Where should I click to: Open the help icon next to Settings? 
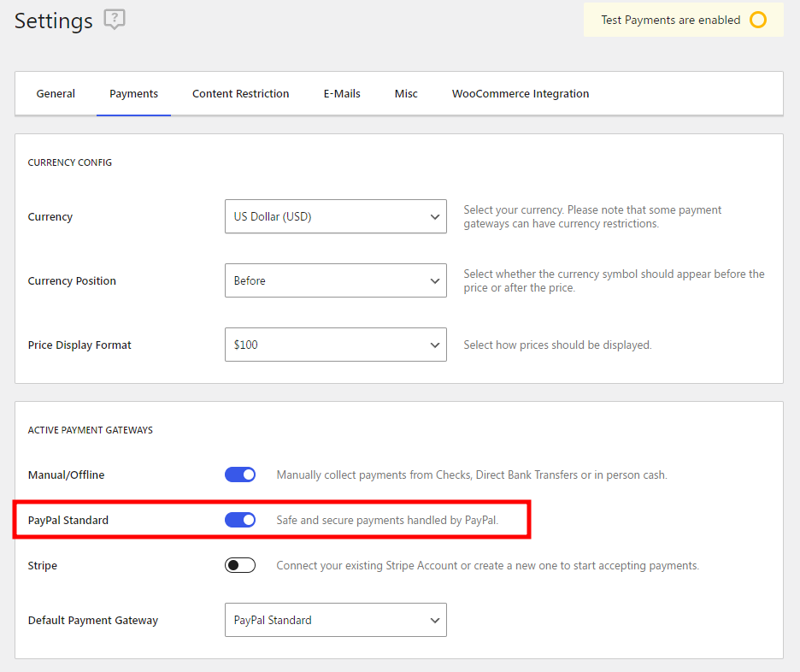tap(115, 20)
